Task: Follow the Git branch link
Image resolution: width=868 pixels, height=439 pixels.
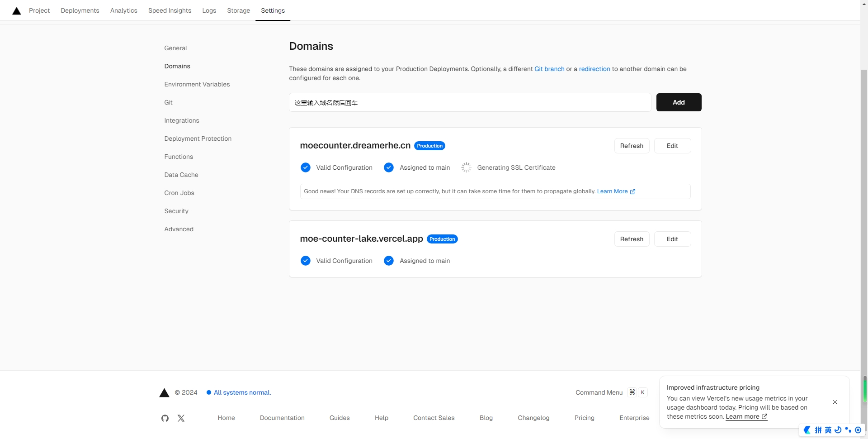Action: tap(549, 69)
